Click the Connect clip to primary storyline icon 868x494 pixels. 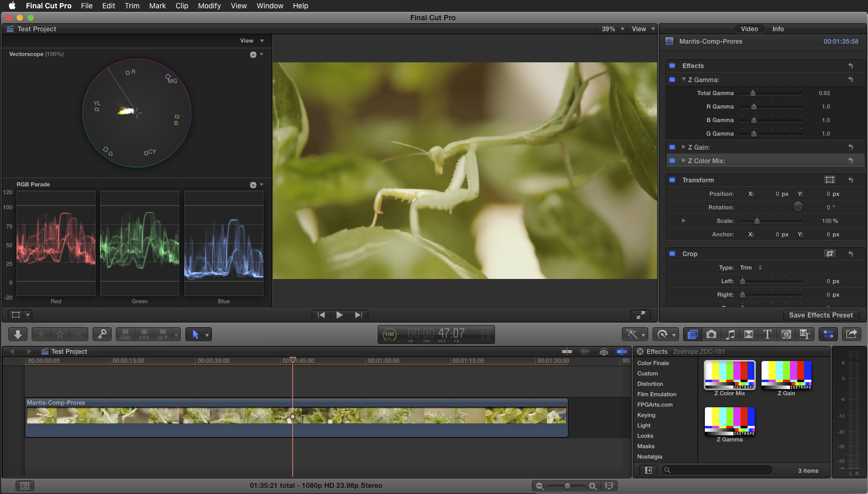tap(126, 335)
